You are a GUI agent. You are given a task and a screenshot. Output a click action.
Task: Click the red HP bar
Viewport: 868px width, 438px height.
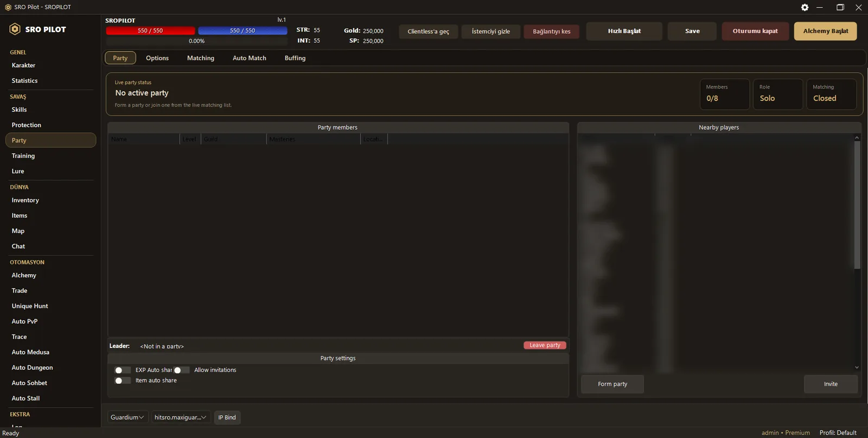click(x=150, y=31)
